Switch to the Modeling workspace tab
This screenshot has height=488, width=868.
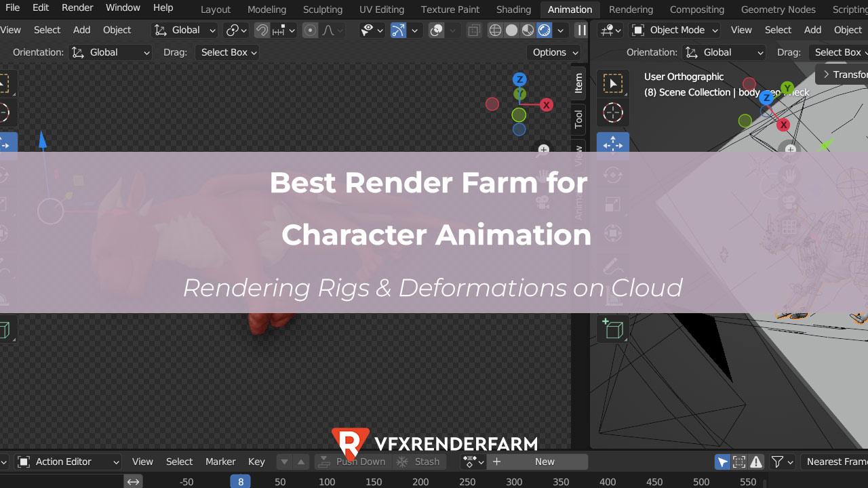tap(267, 9)
